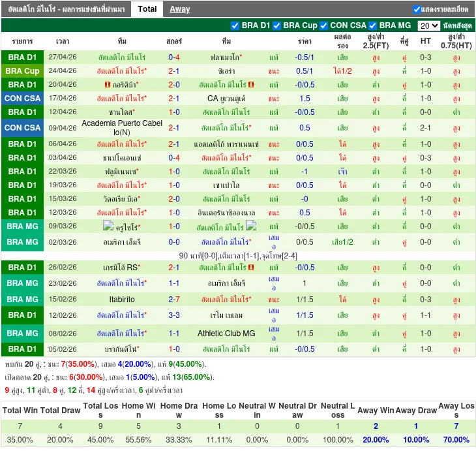Click red card icon right of อัตเลติโก มิไนโร on 20/04/26

(x=251, y=85)
